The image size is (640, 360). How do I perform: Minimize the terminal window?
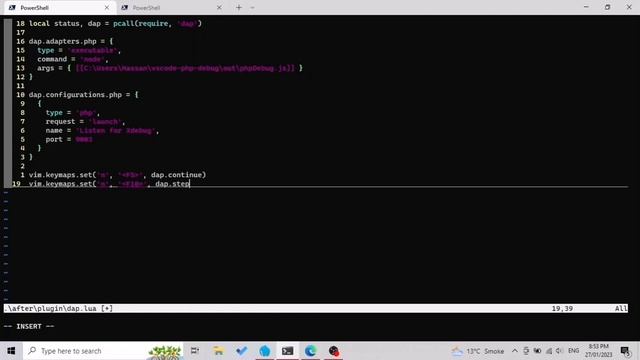coord(586,7)
